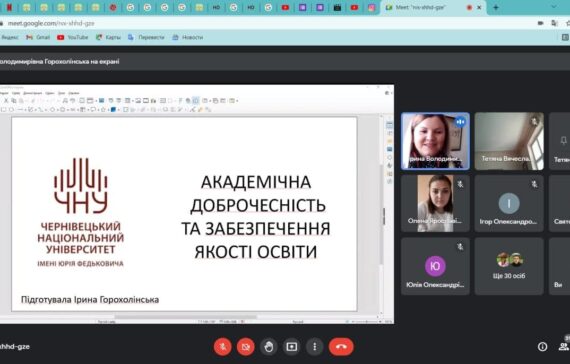Leave the call with the red button

point(341,347)
